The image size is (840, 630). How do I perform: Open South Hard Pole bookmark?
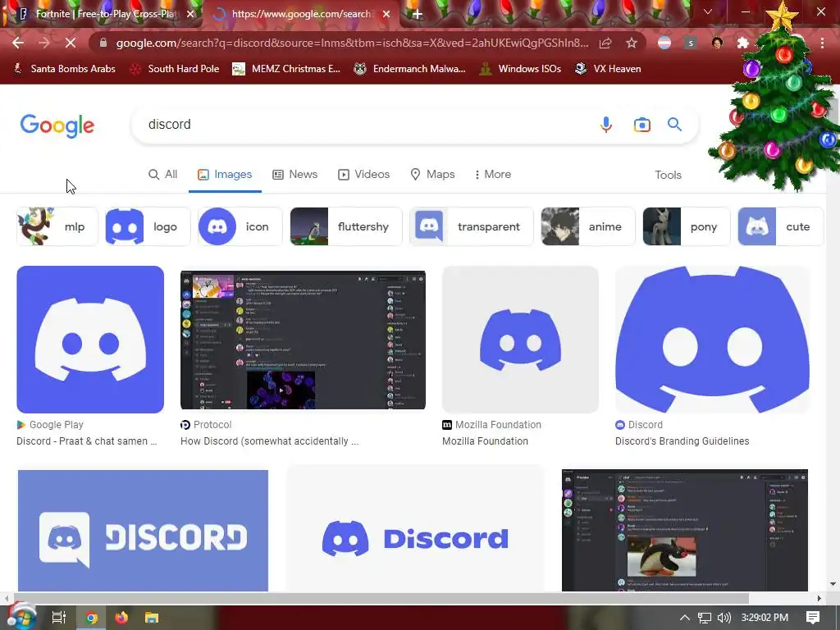click(176, 69)
